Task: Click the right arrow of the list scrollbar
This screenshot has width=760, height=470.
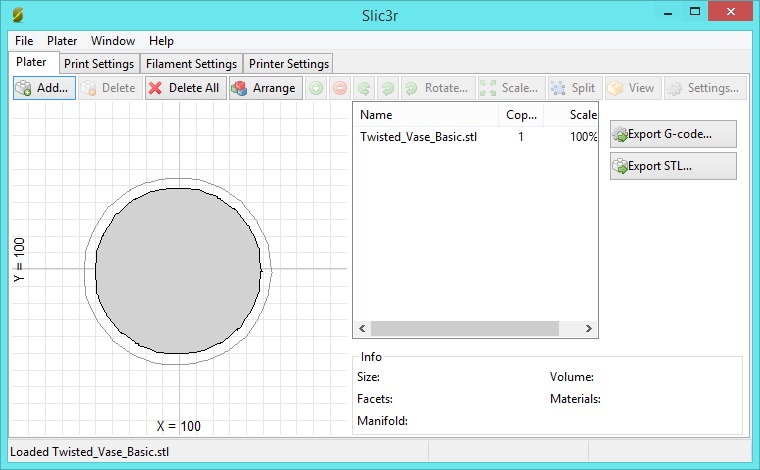Action: click(588, 329)
